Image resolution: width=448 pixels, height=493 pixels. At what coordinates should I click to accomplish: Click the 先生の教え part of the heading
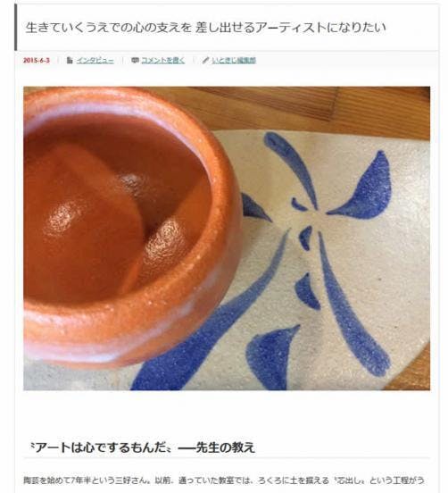pos(225,447)
